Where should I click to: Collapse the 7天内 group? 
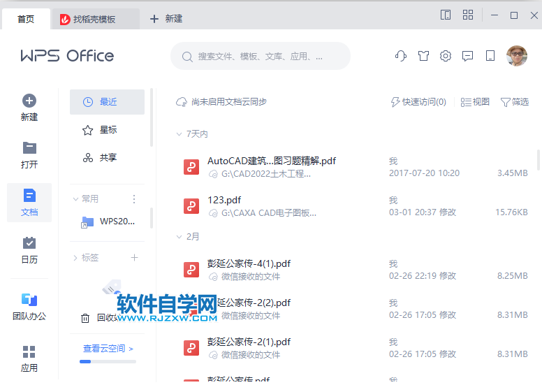pos(179,134)
